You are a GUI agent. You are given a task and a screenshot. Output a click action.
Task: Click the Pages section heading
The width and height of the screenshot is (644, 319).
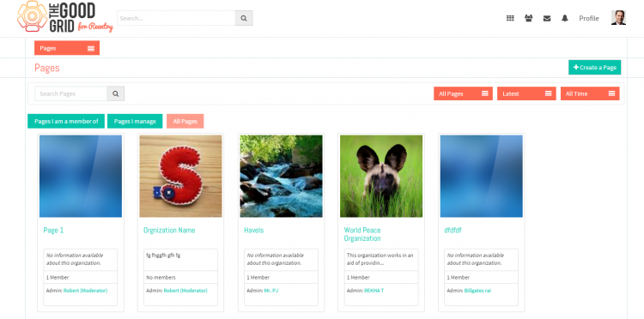(47, 68)
